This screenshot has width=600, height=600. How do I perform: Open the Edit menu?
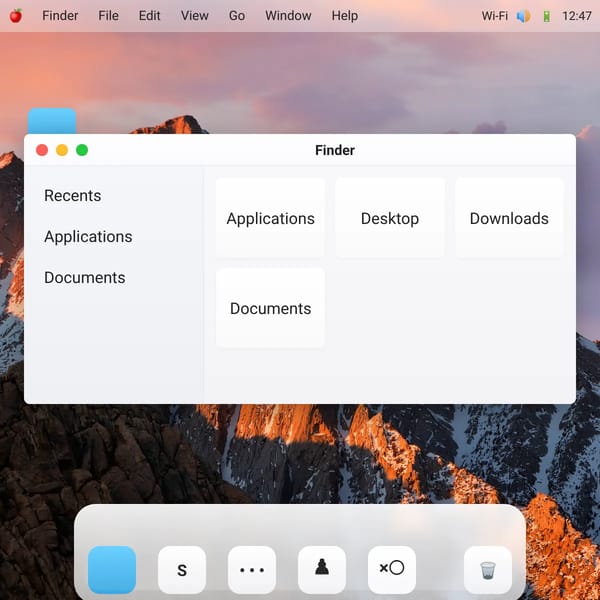(x=149, y=16)
